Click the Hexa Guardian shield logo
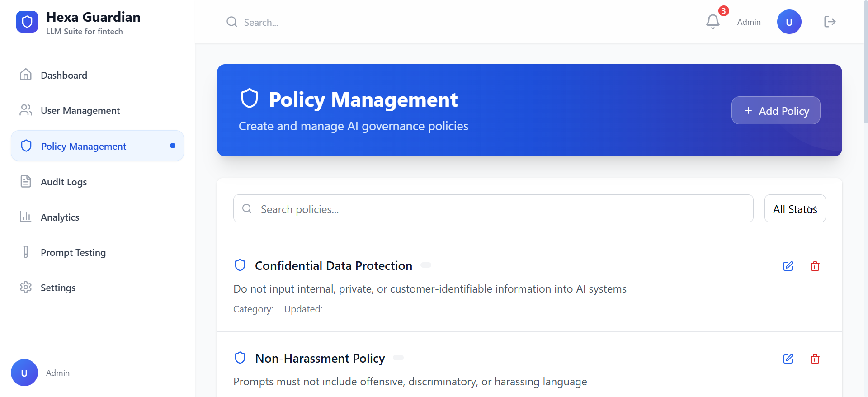Screen dimensions: 868x397 tap(27, 22)
